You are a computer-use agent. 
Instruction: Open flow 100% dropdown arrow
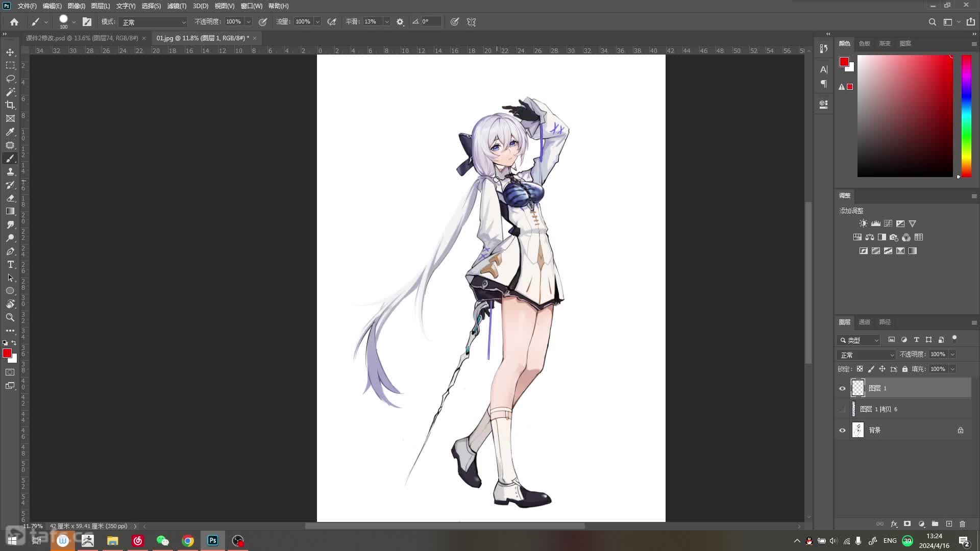317,22
